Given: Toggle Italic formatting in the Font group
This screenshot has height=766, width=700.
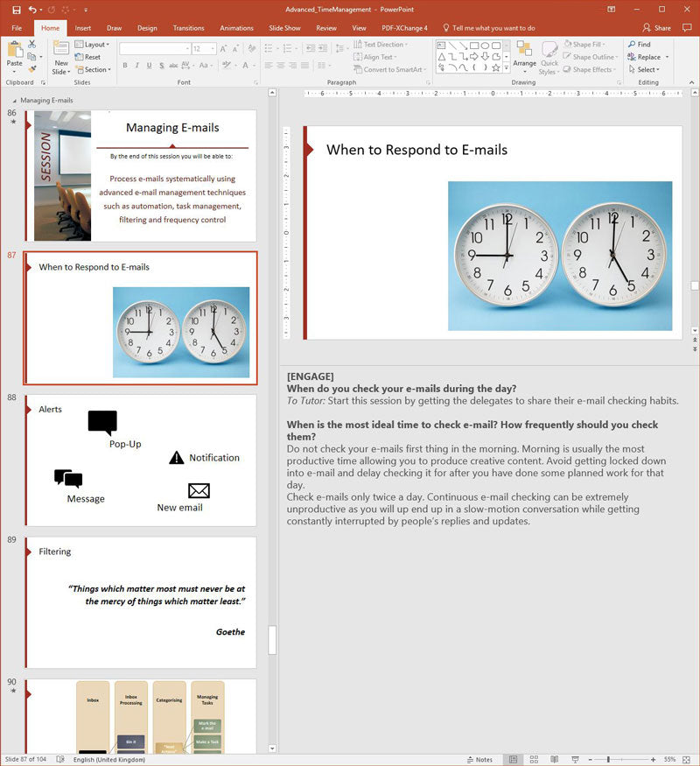Looking at the screenshot, I should coord(137,65).
